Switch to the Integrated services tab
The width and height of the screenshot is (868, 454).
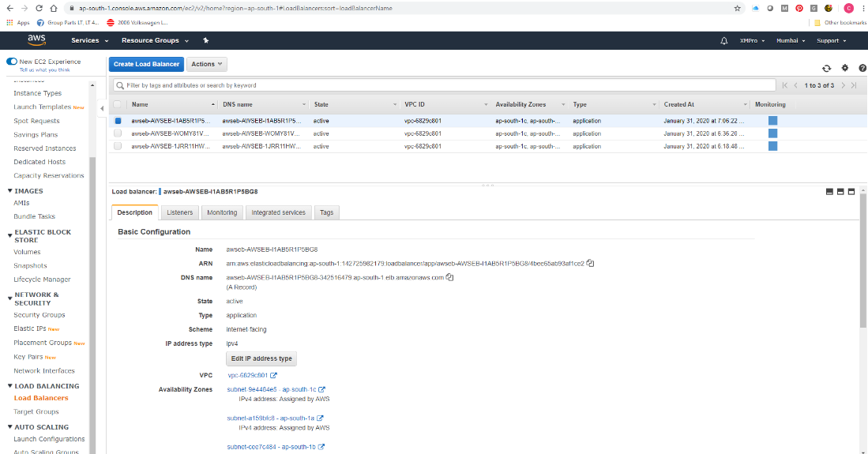tap(279, 212)
